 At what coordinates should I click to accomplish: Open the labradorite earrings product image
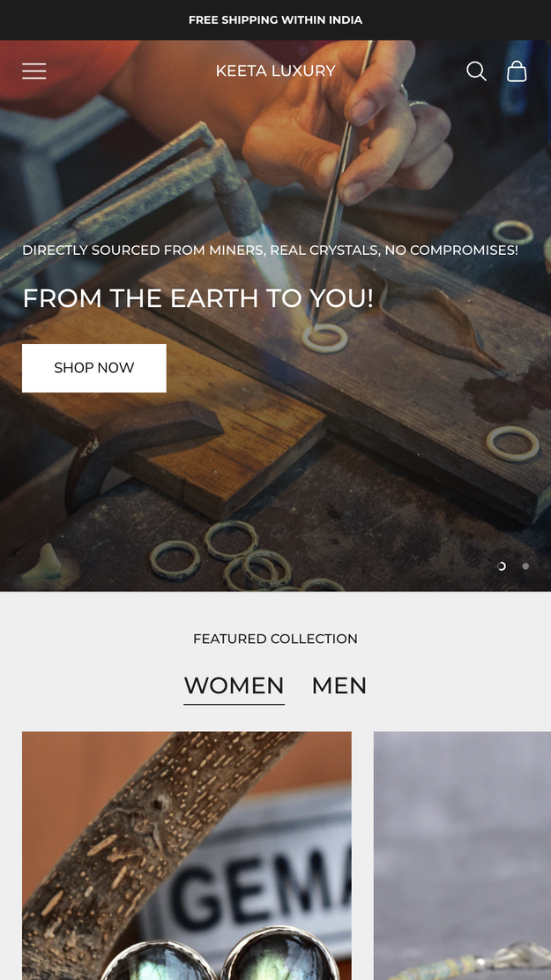point(187,856)
